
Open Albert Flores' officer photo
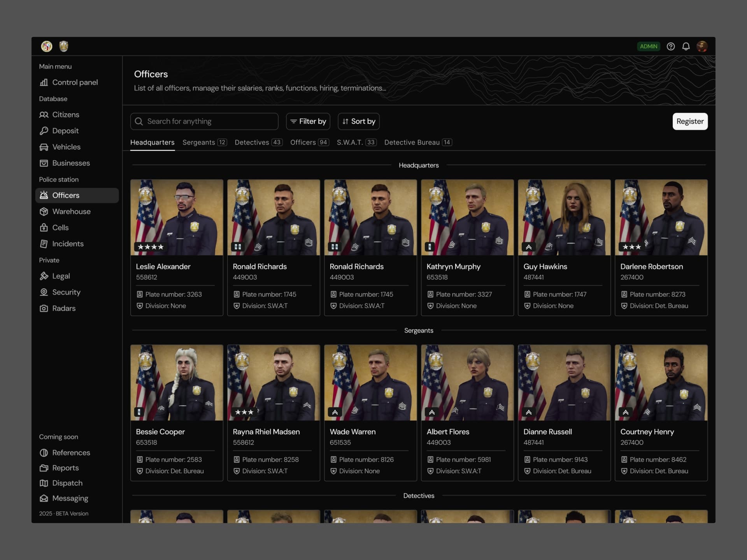pos(467,383)
